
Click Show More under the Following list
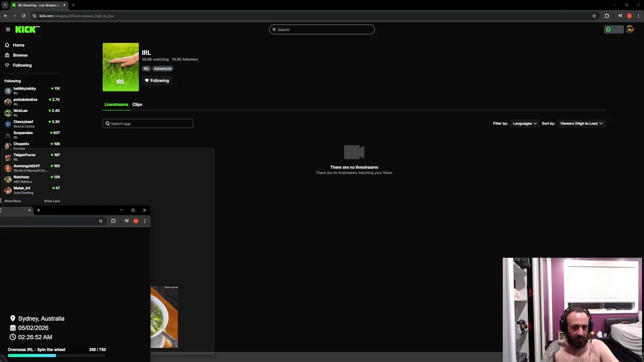tap(13, 201)
